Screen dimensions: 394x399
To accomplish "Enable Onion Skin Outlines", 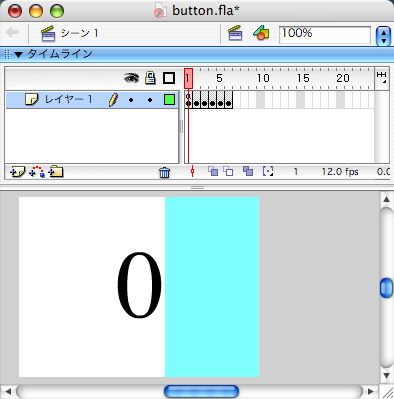I will (x=228, y=171).
